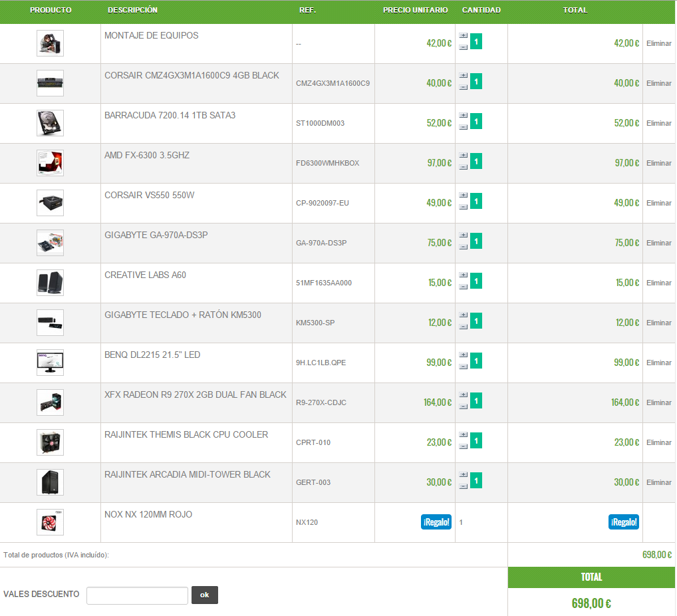Image resolution: width=677 pixels, height=616 pixels.
Task: Delete CREATIVE LABS A60 using Eliminar
Action: click(658, 283)
